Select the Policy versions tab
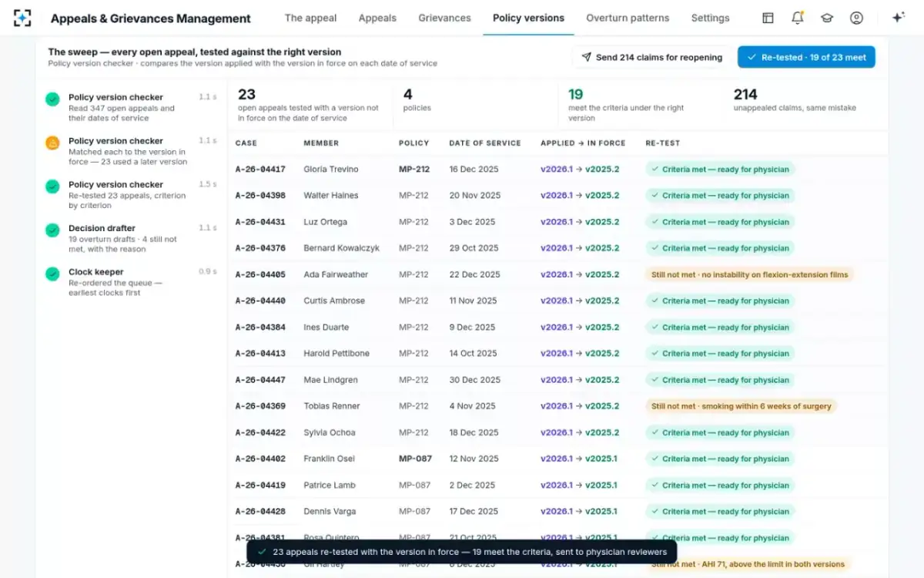Viewport: 924px width, 578px height. click(x=528, y=18)
